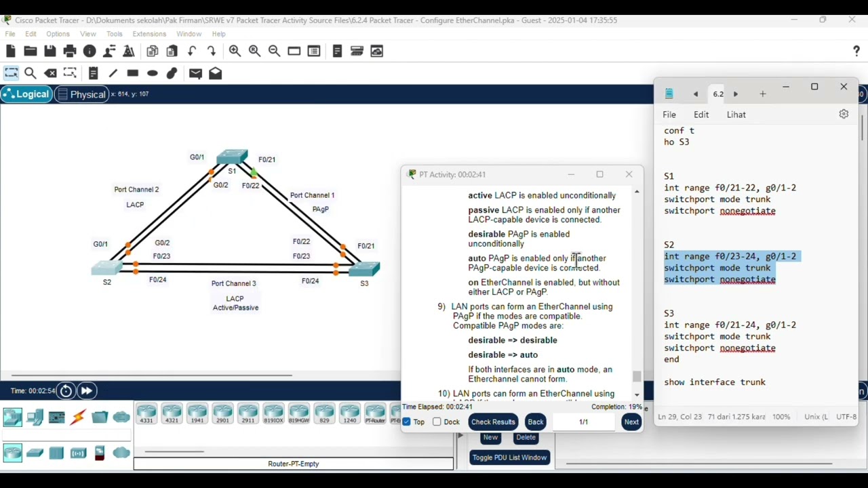Choose the Switches device subcategory
Screen dimensions: 868x488
(x=35, y=453)
